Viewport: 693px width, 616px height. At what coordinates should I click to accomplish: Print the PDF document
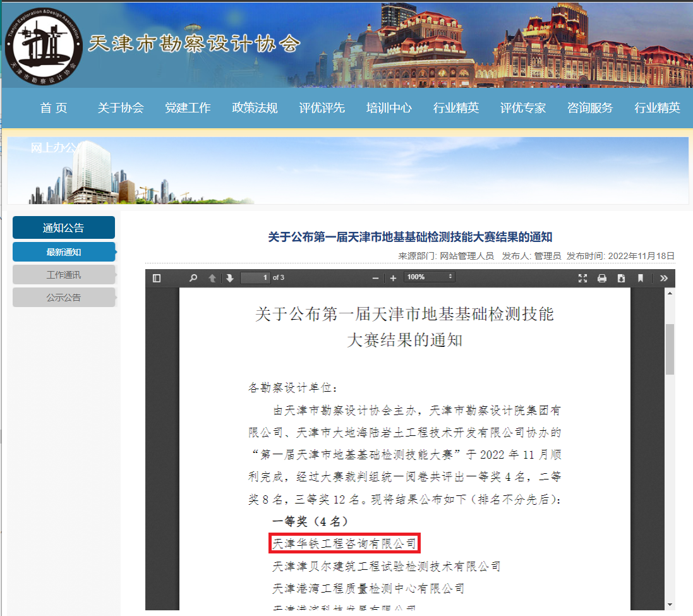(602, 278)
